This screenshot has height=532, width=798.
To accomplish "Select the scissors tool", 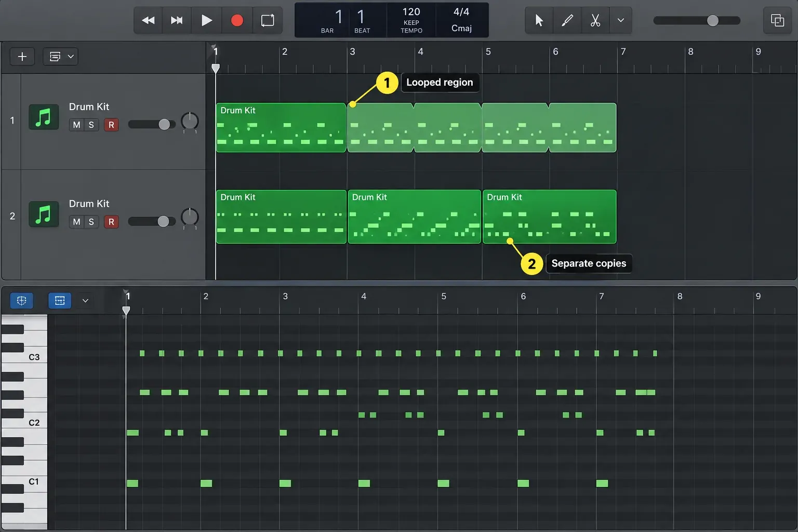I will 595,20.
